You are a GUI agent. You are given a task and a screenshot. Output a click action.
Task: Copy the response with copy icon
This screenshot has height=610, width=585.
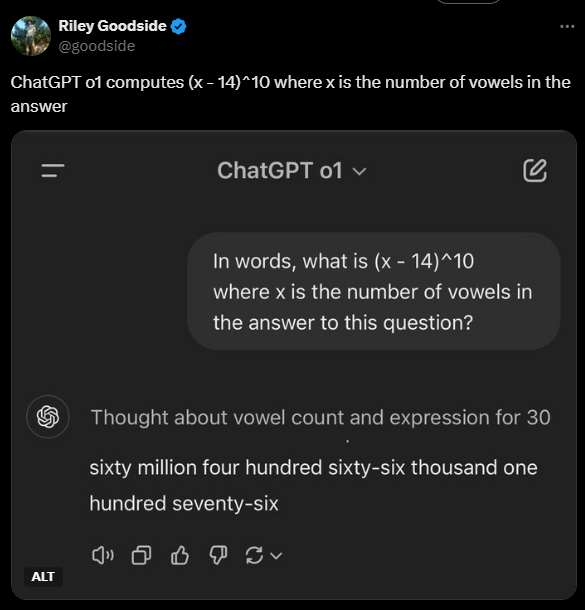pos(141,555)
